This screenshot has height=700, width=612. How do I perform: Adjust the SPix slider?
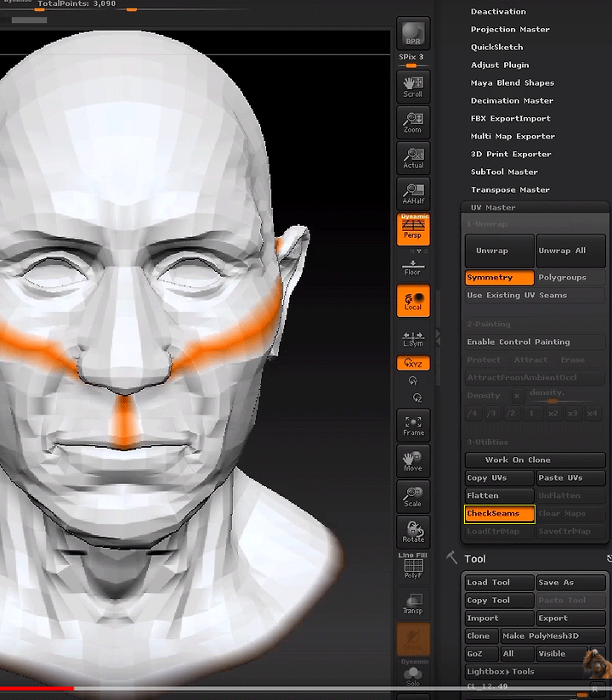coord(411,65)
